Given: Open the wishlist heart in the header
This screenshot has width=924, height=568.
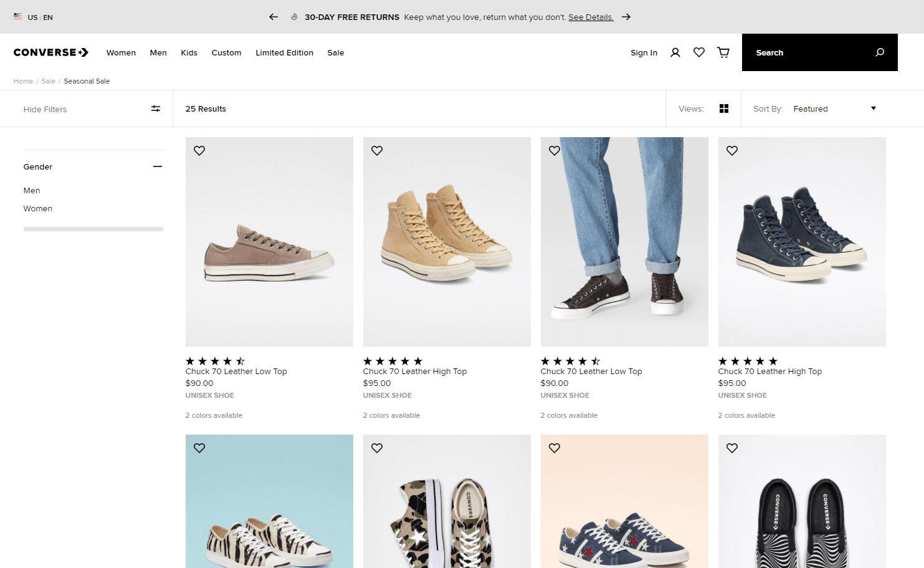Looking at the screenshot, I should click(x=699, y=52).
